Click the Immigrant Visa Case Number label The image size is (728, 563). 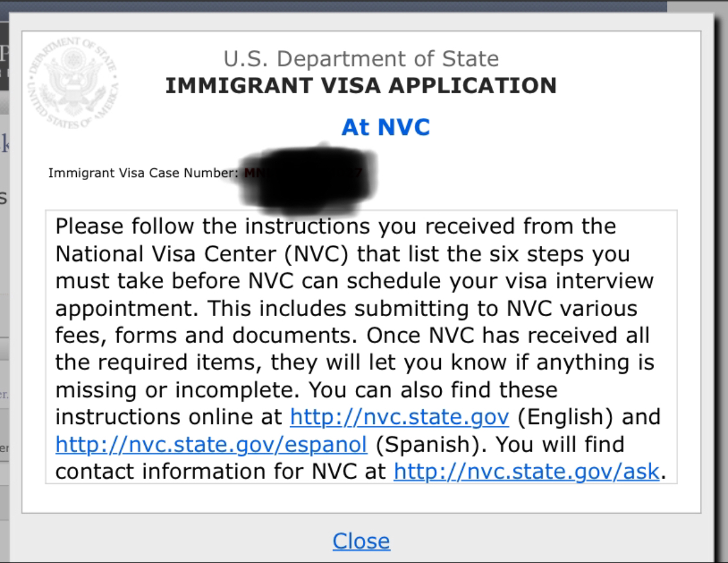click(143, 173)
